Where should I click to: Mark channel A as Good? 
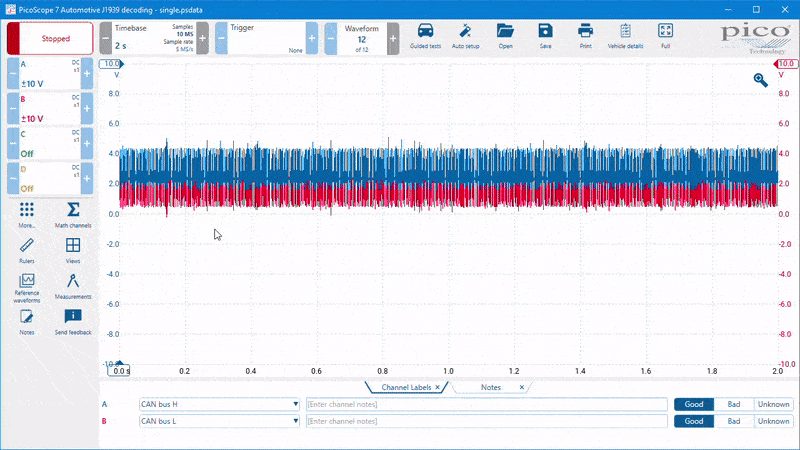coord(694,404)
